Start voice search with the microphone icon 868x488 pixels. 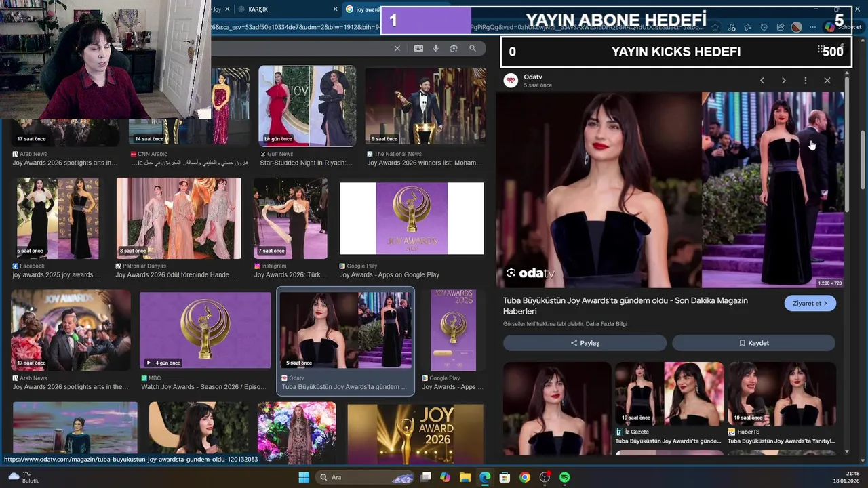coord(436,48)
